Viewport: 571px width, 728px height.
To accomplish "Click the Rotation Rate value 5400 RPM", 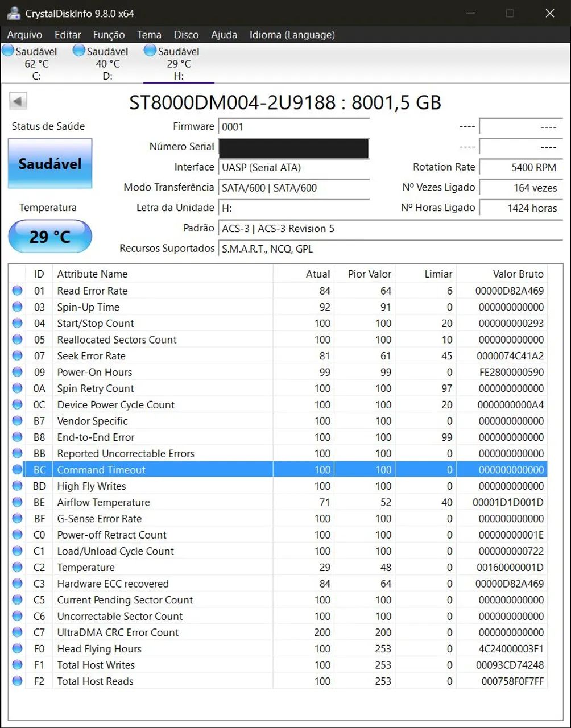I will click(522, 167).
